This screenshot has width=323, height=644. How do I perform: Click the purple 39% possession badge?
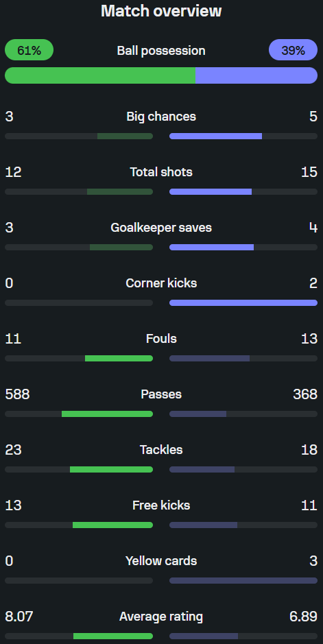click(293, 50)
